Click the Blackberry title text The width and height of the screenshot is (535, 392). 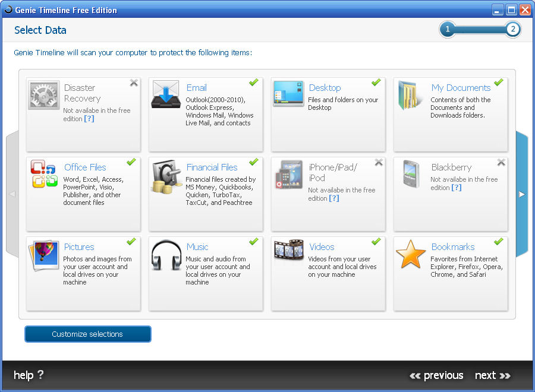point(451,167)
